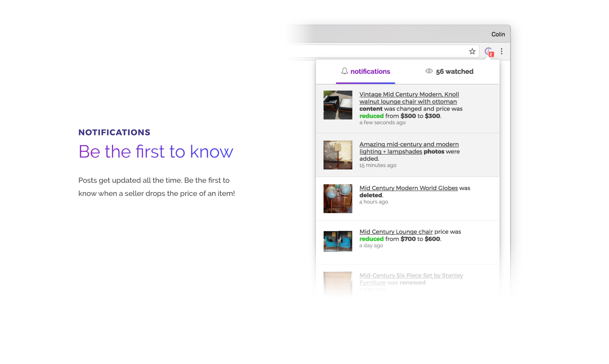Switch to the notifications tab
609x364 pixels.
[370, 72]
